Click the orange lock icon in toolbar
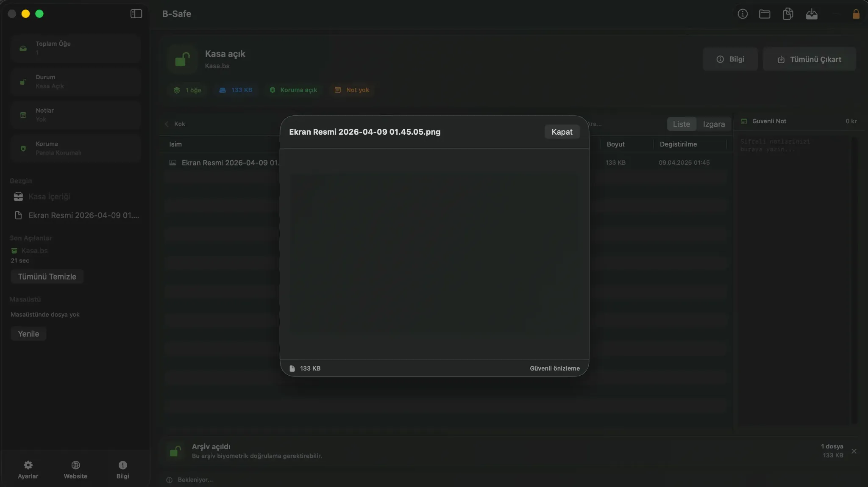This screenshot has height=487, width=868. pos(856,14)
